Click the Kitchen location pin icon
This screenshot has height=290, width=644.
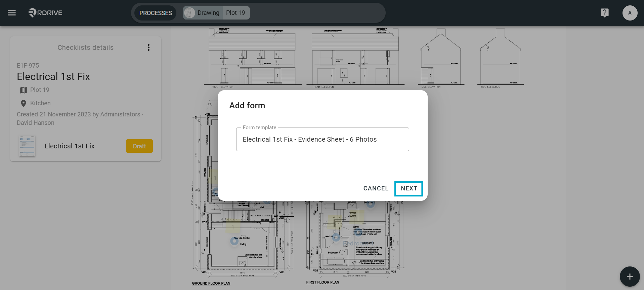pyautogui.click(x=23, y=104)
